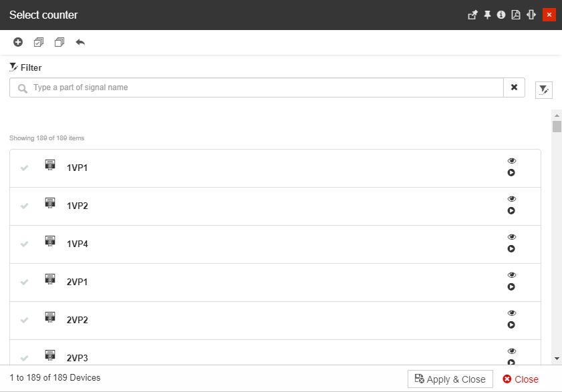This screenshot has width=562, height=392.
Task: Toggle the dialog width resize icon
Action: pyautogui.click(x=531, y=15)
